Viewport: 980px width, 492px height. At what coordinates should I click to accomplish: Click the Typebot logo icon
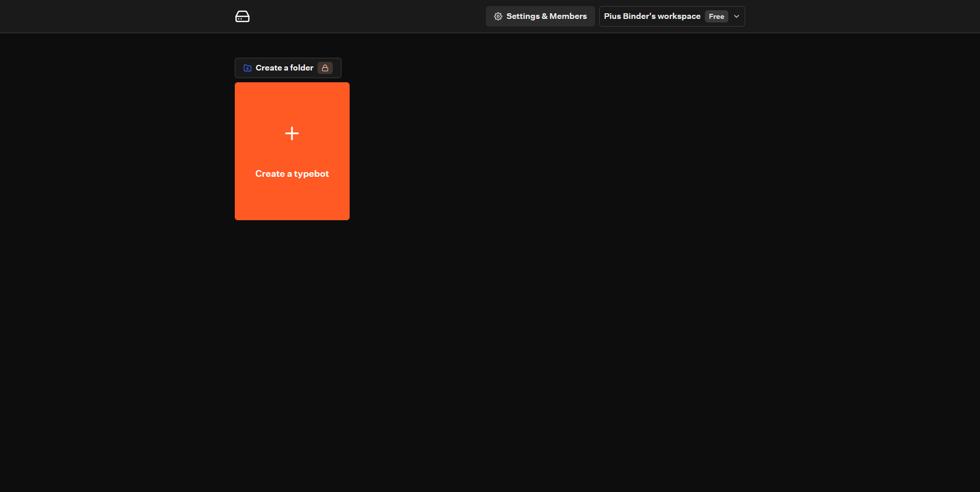point(242,16)
